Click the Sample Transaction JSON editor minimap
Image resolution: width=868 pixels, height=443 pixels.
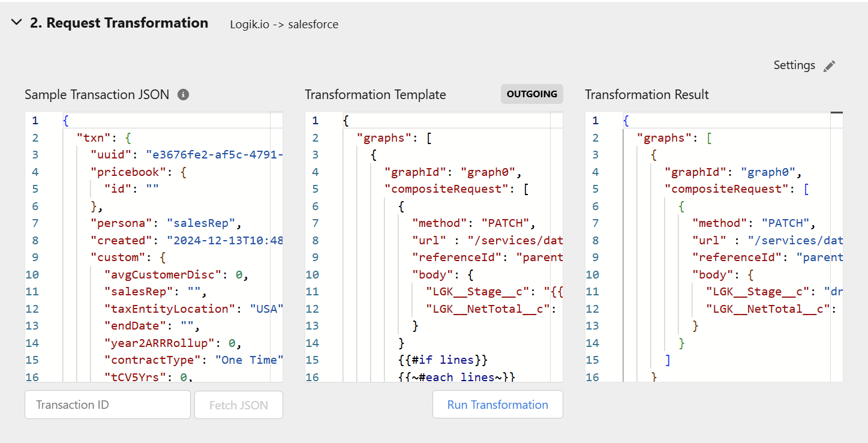277,247
